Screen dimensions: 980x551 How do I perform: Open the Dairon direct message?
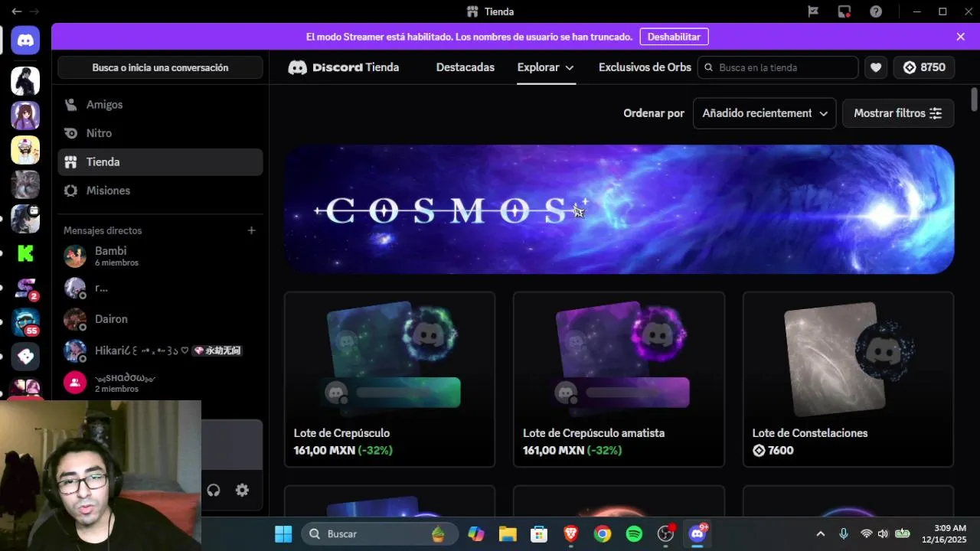tap(160, 319)
